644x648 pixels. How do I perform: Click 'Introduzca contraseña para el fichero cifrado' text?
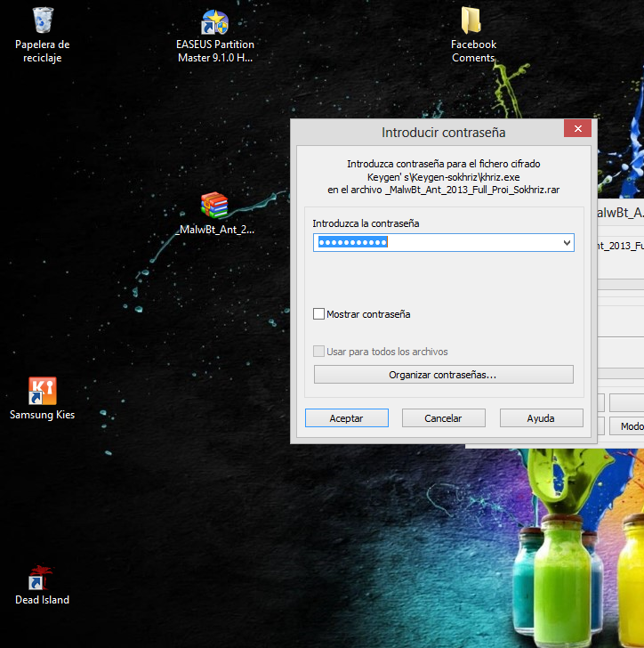pos(444,164)
